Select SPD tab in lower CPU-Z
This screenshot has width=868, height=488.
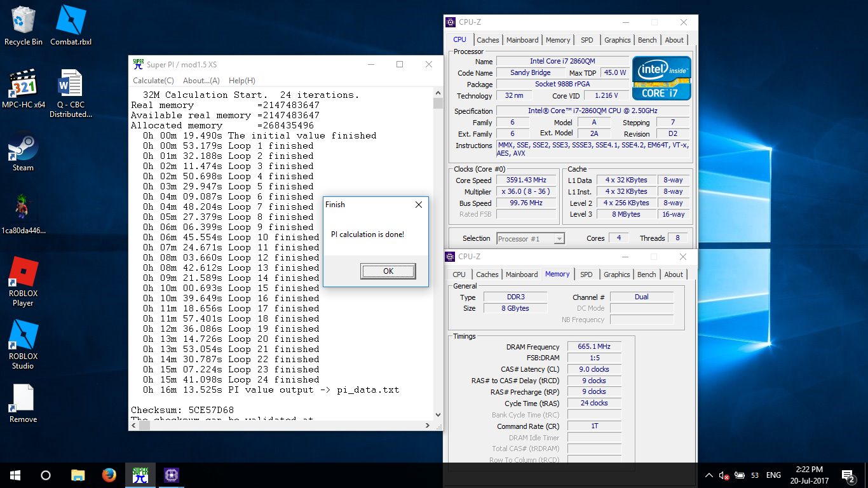(587, 274)
